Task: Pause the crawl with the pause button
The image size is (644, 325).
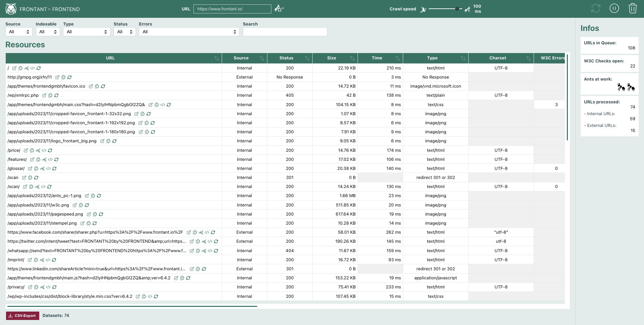Action: pyautogui.click(x=614, y=8)
